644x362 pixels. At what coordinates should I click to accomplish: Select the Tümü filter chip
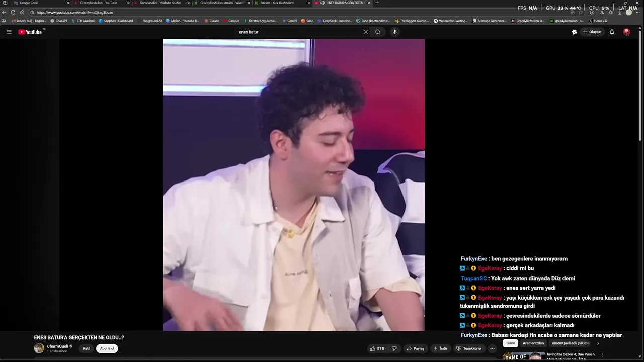510,343
